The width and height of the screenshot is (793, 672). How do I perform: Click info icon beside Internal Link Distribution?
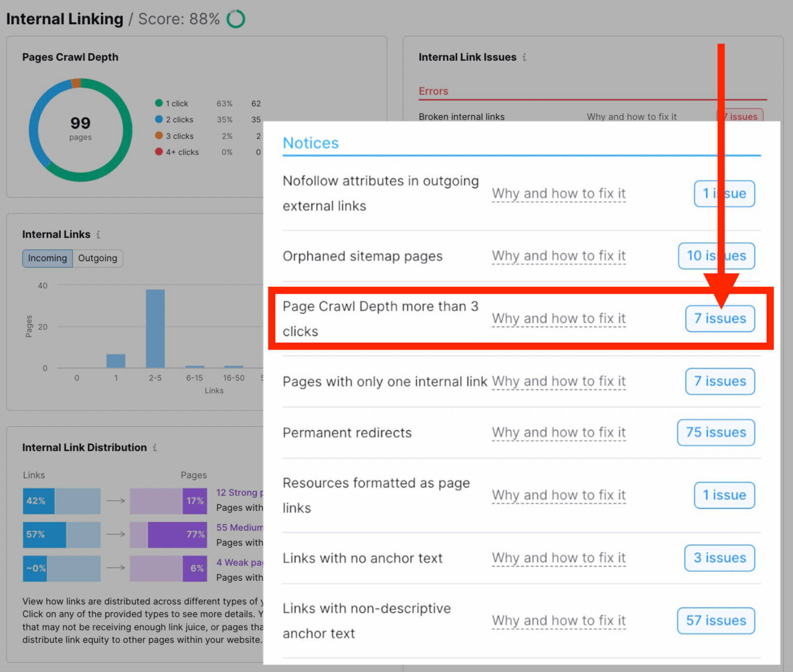click(154, 448)
